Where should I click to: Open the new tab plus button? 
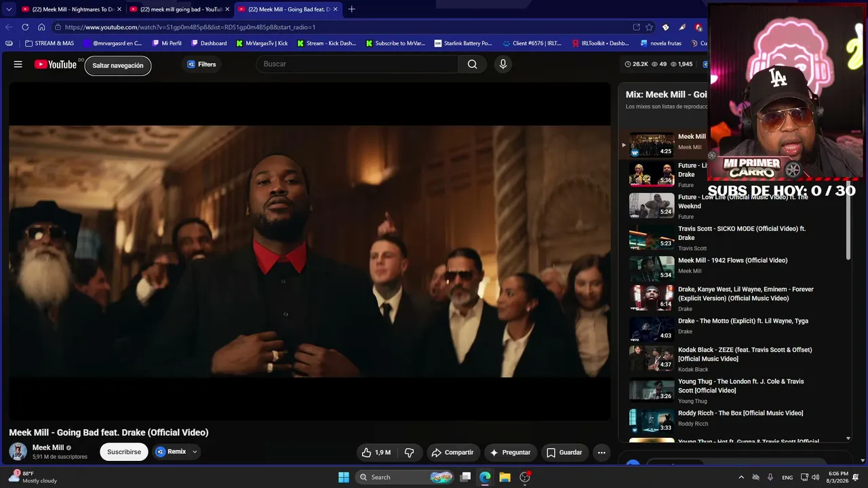click(x=351, y=9)
